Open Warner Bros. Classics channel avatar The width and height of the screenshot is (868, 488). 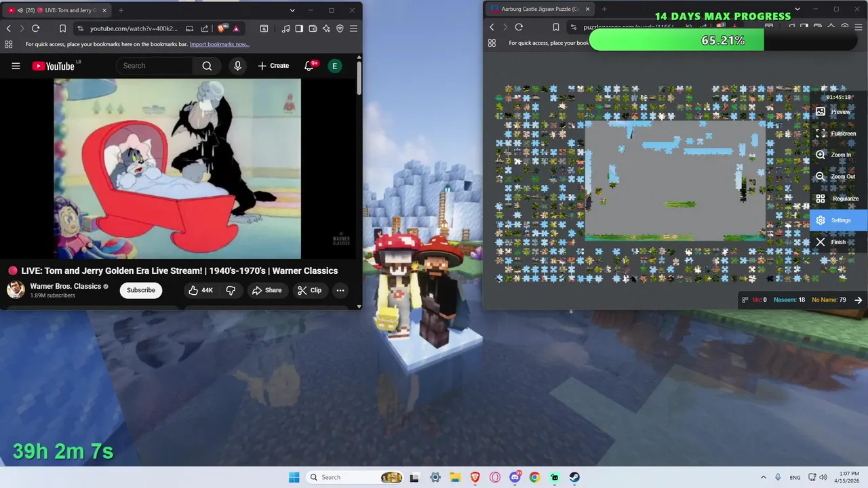(x=16, y=290)
